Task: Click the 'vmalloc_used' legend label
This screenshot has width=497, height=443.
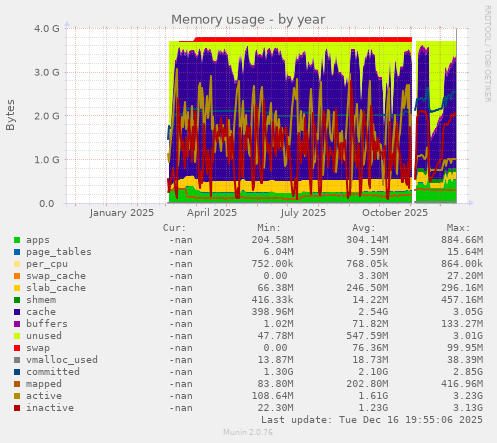Action: 62,360
